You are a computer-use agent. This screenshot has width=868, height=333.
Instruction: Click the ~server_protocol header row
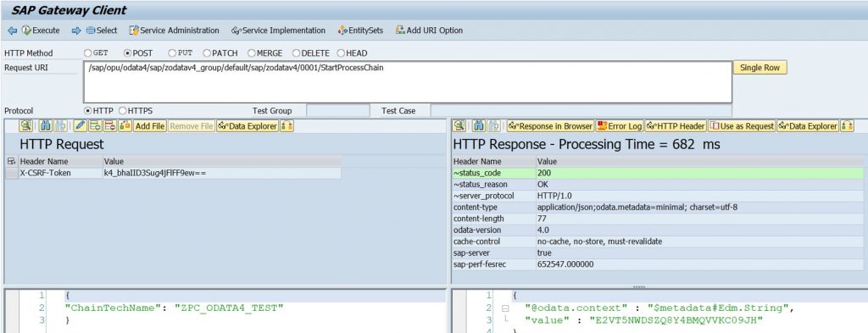coord(658,196)
